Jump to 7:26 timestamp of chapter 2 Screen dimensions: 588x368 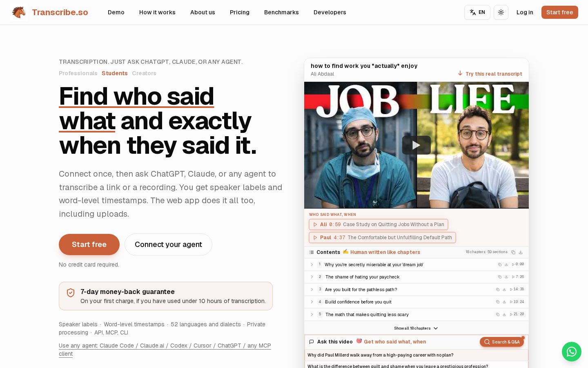pos(518,277)
